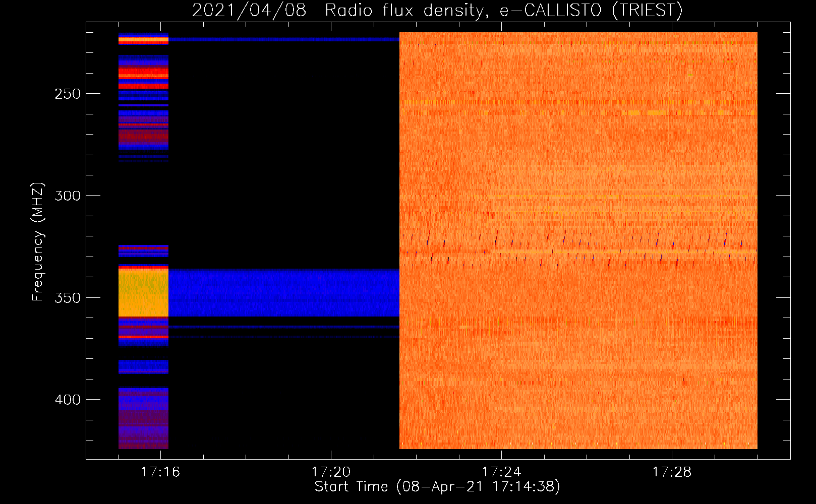The image size is (816, 504).
Task: Click the 17:16 time tick label
Action: click(160, 472)
